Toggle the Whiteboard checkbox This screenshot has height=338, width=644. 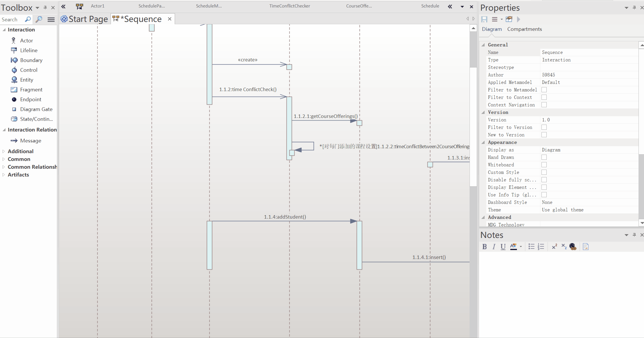tap(544, 165)
